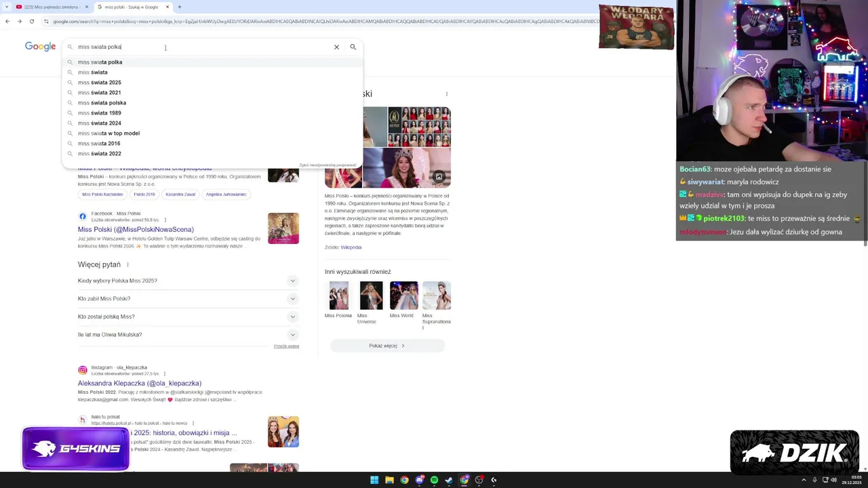Open Aleksandra Klepaczka Instagram result
868x488 pixels.
point(140,383)
